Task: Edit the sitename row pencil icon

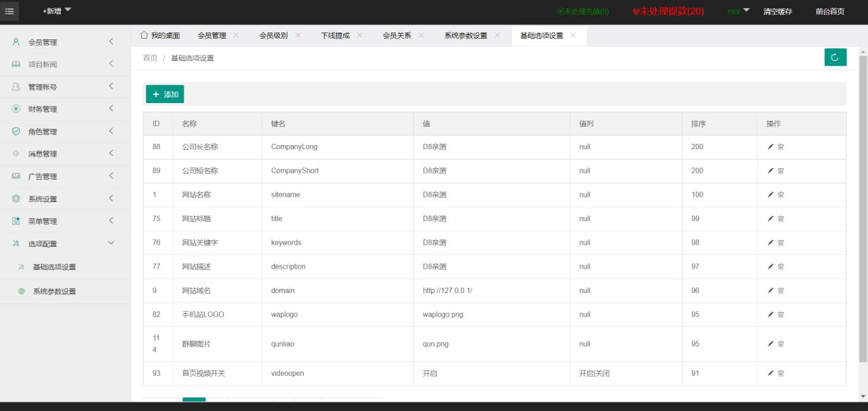Action: (770, 195)
